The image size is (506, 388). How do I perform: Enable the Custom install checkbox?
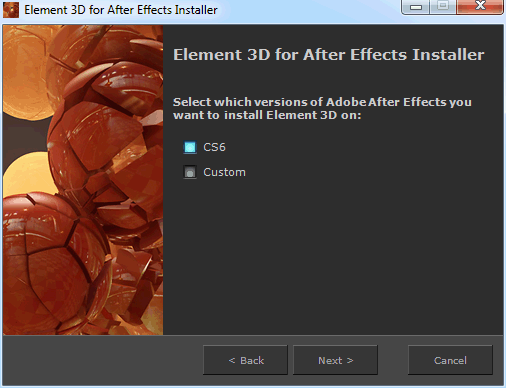pos(190,172)
